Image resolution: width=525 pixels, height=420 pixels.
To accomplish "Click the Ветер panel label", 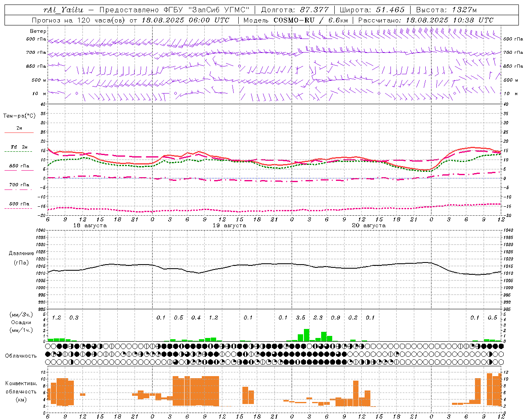I will (38, 31).
